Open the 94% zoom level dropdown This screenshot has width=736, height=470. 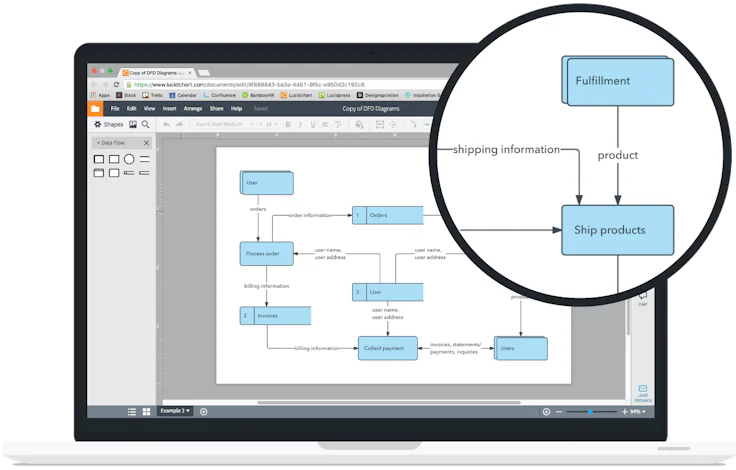(x=637, y=412)
